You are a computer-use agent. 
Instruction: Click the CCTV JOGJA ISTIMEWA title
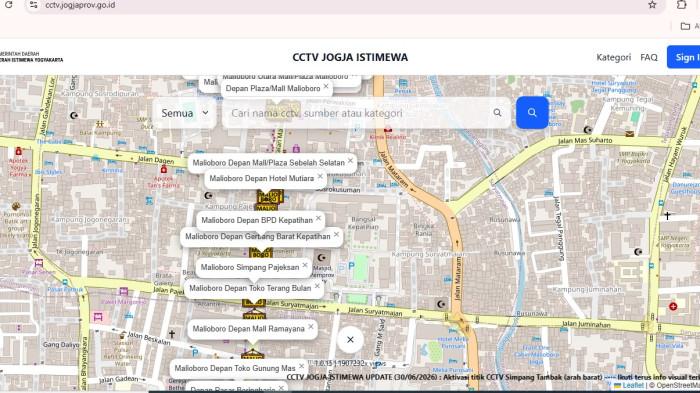click(x=350, y=57)
